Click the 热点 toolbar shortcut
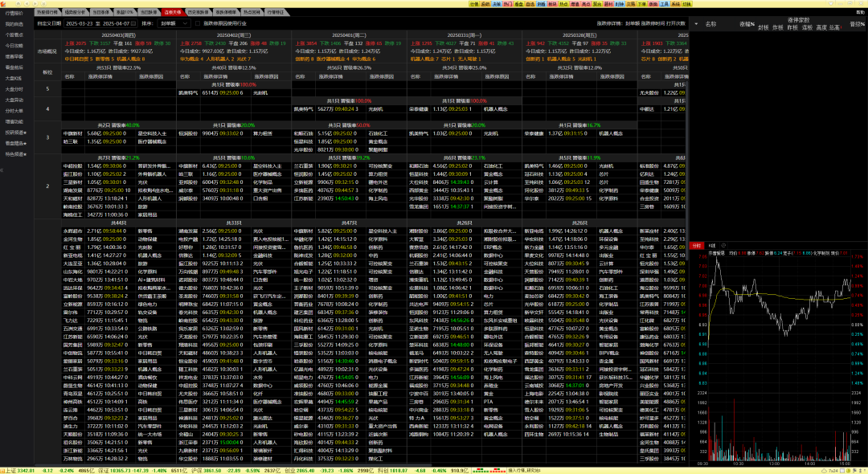 tap(564, 3)
